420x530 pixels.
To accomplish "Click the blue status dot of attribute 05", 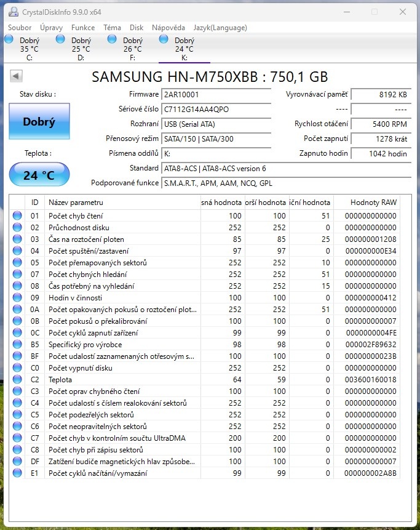I will [x=17, y=262].
